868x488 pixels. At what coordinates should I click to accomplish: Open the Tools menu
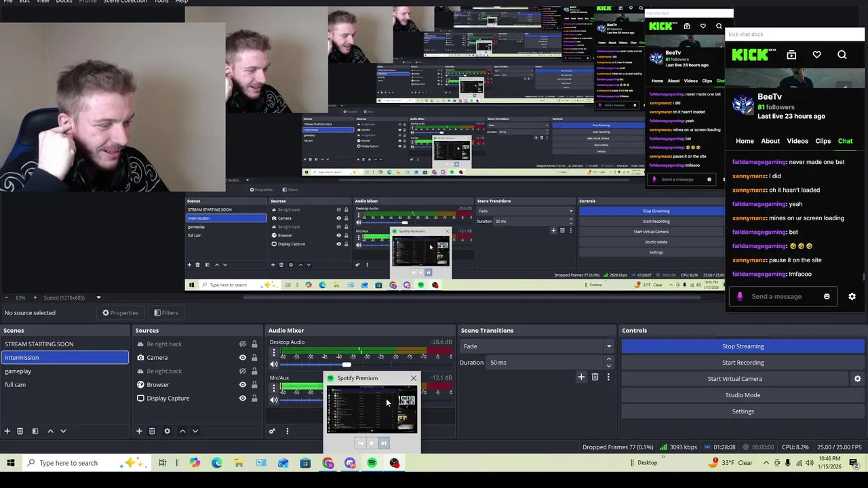[x=161, y=1]
